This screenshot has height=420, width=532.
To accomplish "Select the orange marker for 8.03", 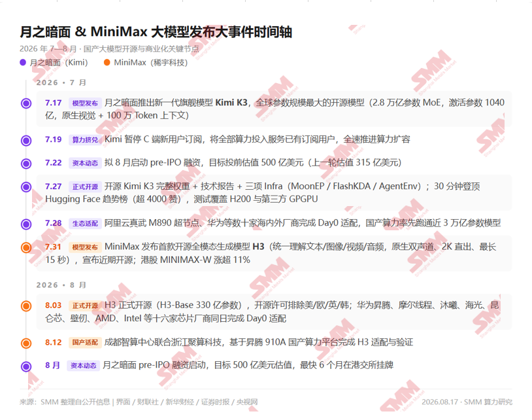I will point(26,306).
